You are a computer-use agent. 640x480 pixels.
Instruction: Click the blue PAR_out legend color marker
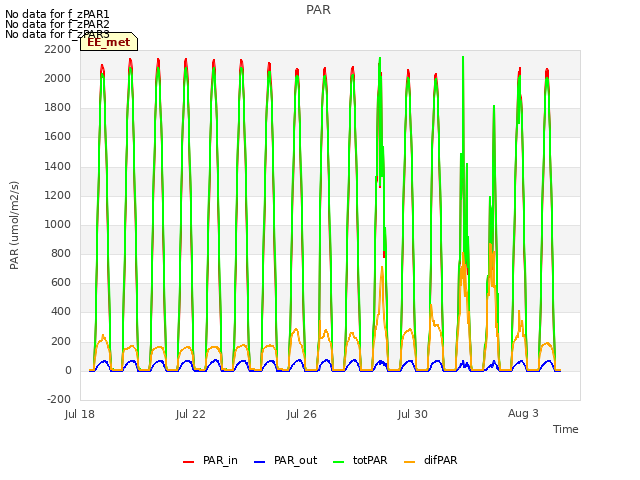pos(259,462)
